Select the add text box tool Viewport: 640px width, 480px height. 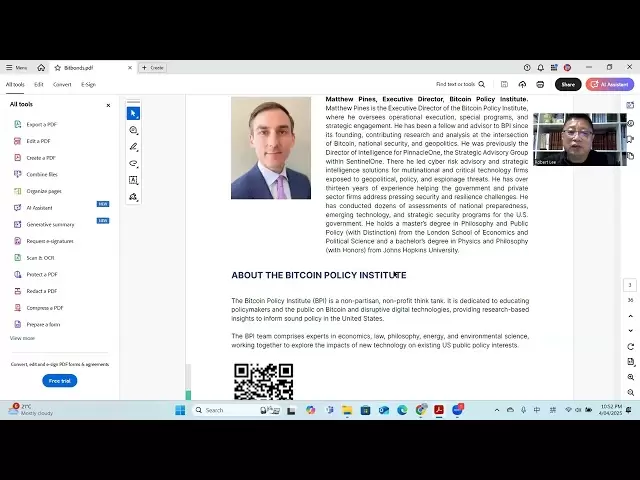133,180
